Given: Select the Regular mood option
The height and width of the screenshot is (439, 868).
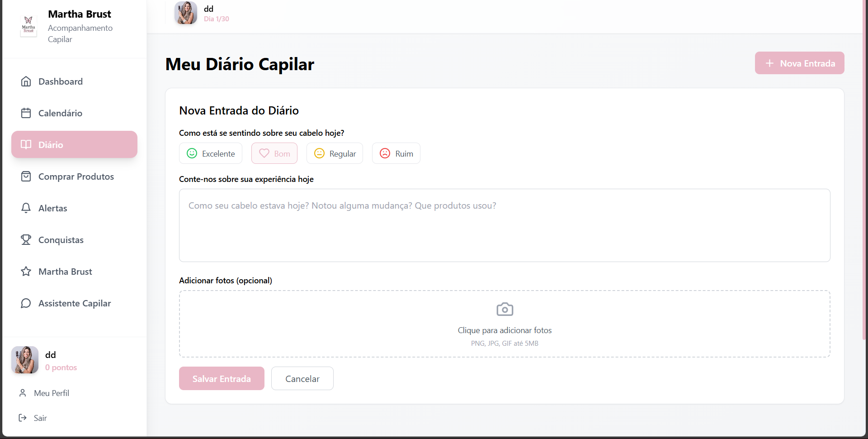Looking at the screenshot, I should [x=335, y=153].
